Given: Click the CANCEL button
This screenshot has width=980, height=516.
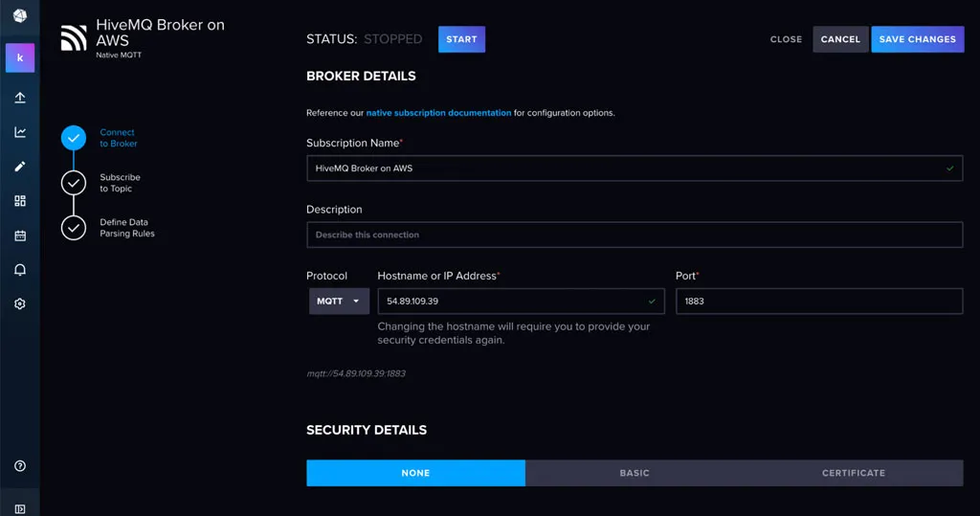Looking at the screenshot, I should point(840,39).
